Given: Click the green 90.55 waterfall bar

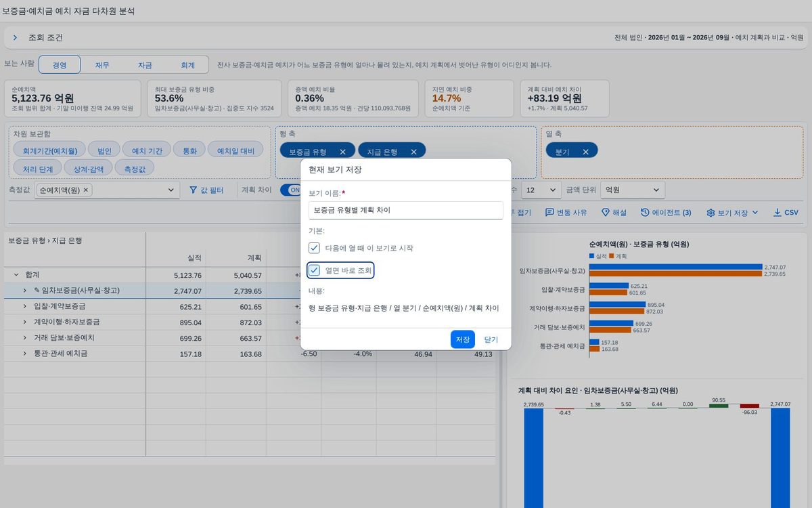Looking at the screenshot, I should (x=719, y=406).
